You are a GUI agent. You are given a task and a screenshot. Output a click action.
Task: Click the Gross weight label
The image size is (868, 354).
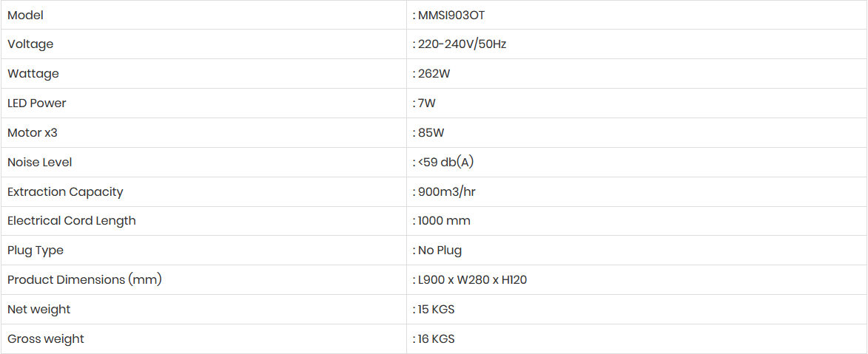(46, 339)
